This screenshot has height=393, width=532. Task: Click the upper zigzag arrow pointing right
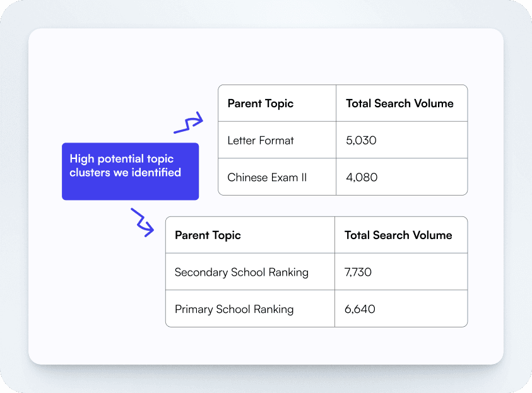pos(189,122)
